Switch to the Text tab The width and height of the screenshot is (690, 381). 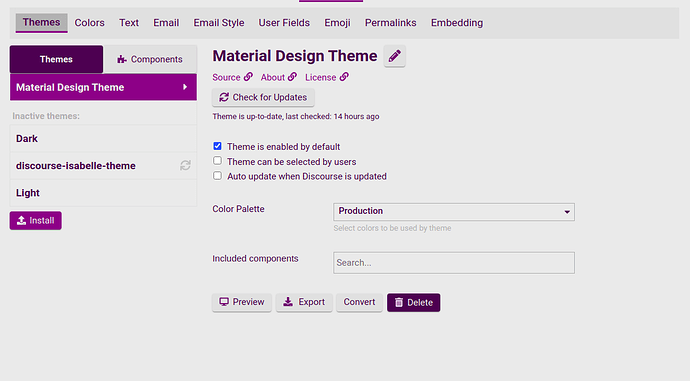point(129,22)
